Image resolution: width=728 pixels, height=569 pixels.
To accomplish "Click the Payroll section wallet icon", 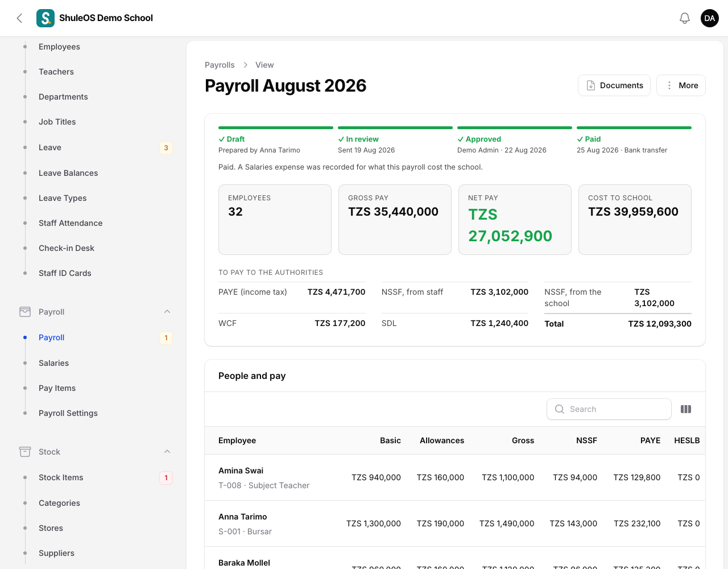I will [x=25, y=312].
